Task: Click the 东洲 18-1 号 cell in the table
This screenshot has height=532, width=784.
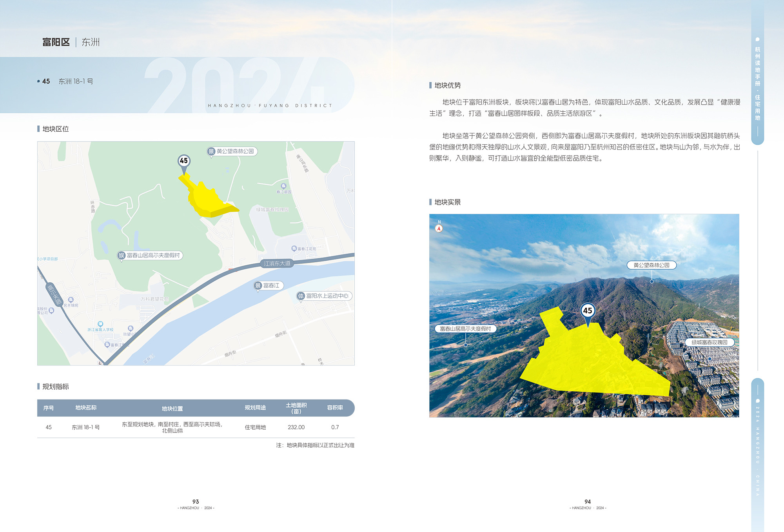Action: pos(86,427)
